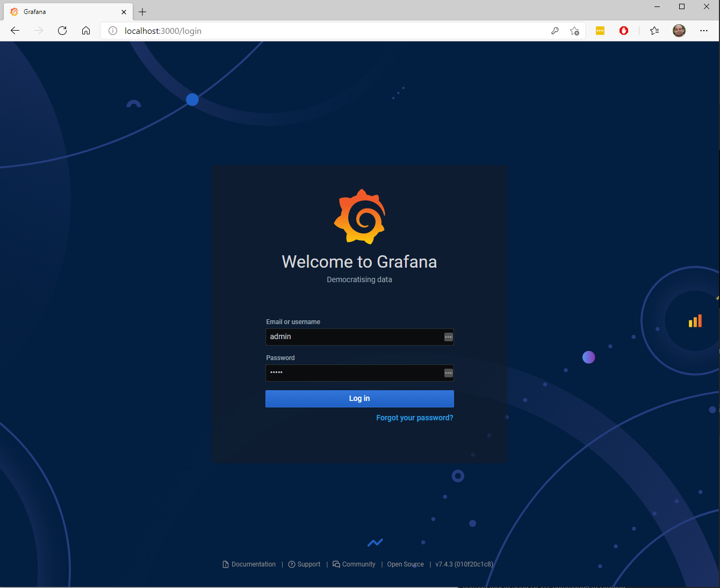Screen dimensions: 720x588
Task: Go to browser home page
Action: (x=86, y=31)
